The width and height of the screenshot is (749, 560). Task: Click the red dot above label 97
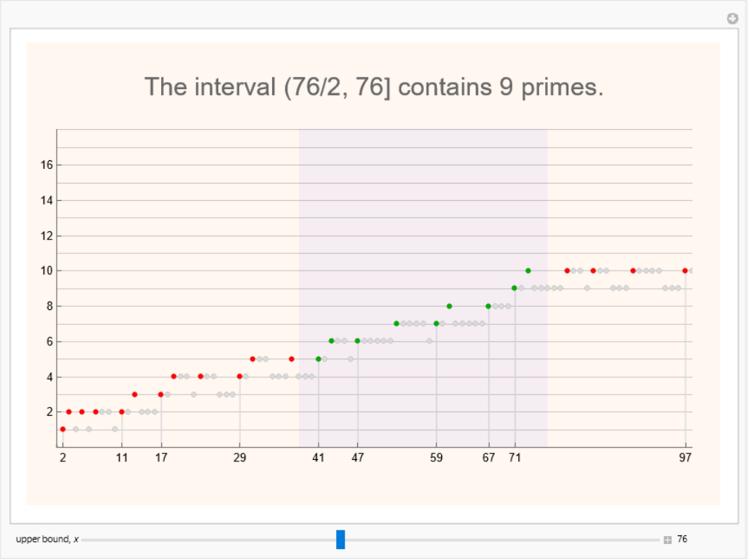pos(685,271)
